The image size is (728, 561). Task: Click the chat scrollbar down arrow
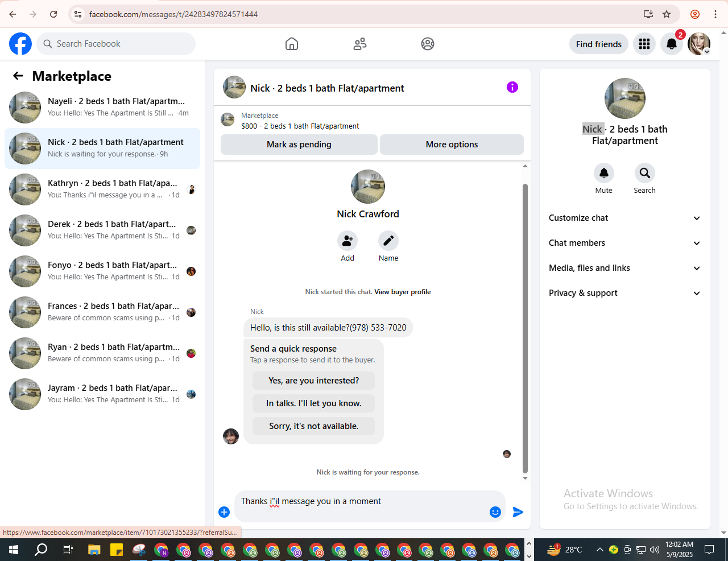[525, 478]
